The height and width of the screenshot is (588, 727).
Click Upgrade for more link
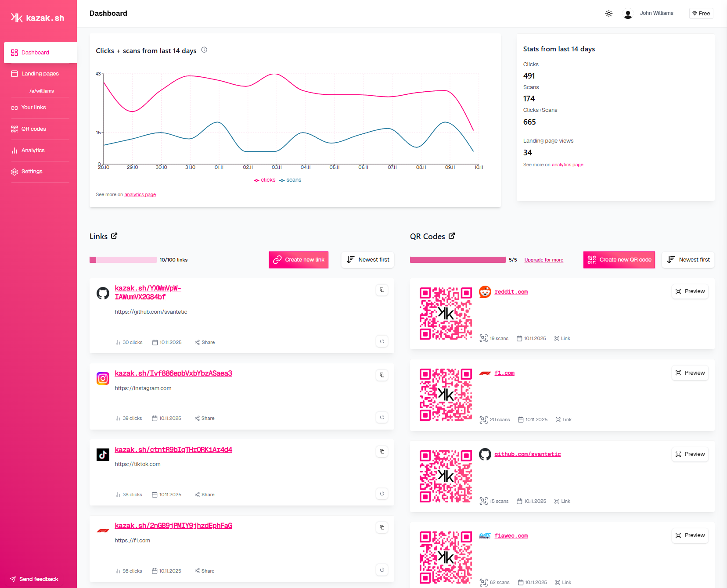pyautogui.click(x=543, y=260)
